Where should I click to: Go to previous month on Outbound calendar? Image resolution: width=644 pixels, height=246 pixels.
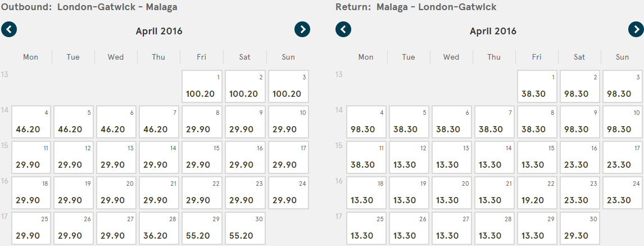(x=9, y=30)
